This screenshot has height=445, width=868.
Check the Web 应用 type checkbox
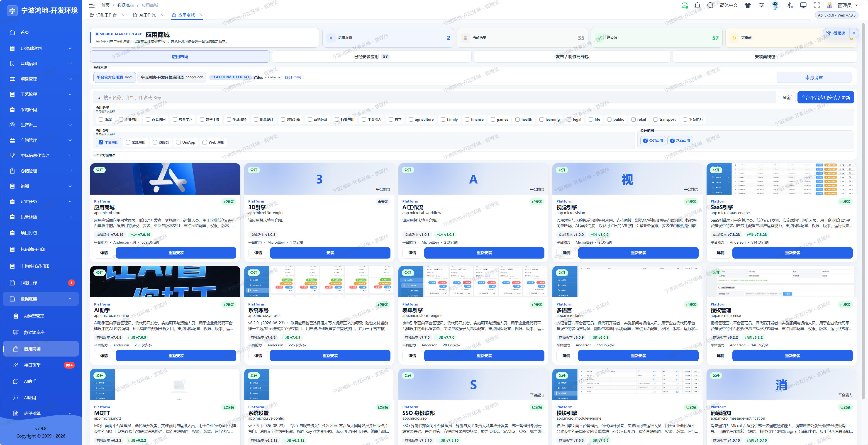[x=205, y=142]
